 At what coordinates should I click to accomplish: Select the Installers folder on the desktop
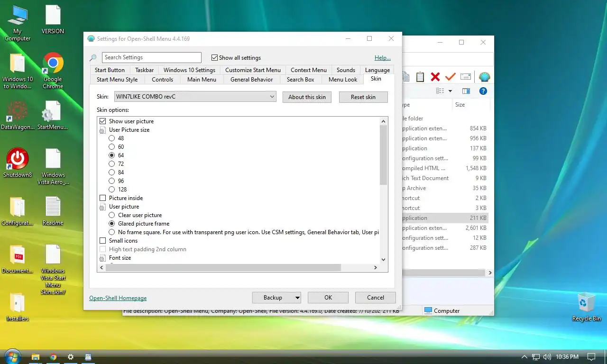click(x=18, y=307)
